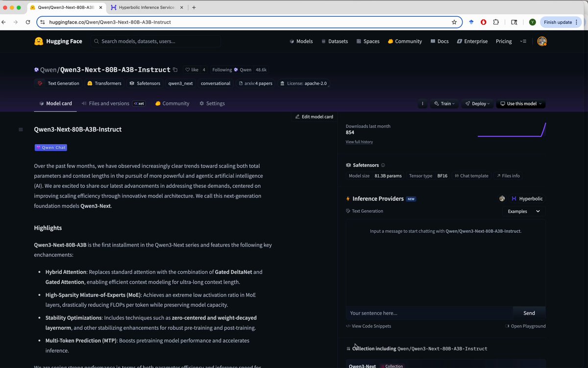Click the browser address bar

249,22
